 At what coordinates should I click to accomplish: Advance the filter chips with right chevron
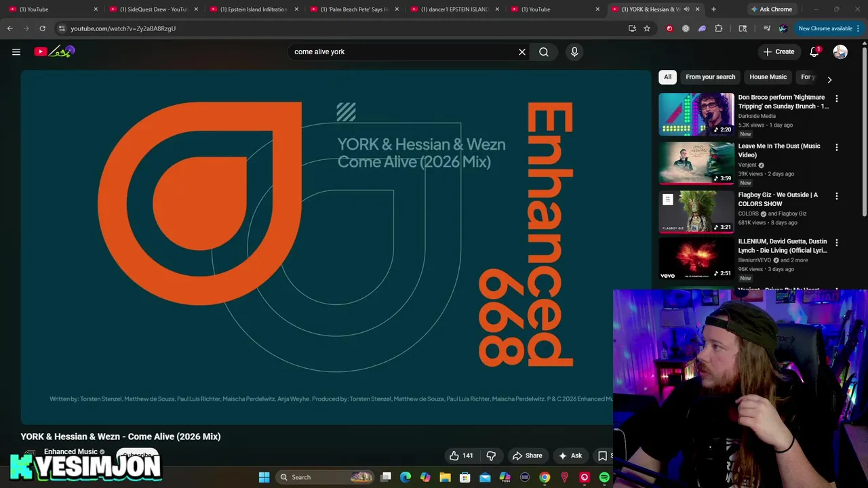click(829, 79)
